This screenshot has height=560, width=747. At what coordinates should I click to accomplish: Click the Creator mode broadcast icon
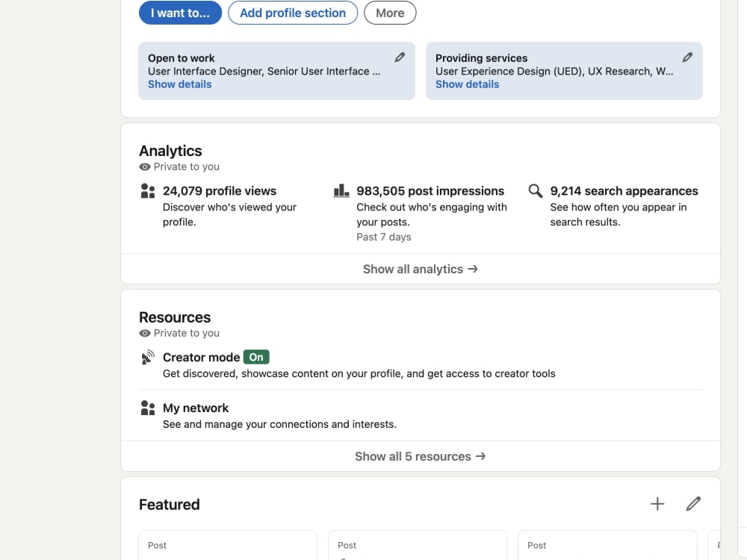148,357
